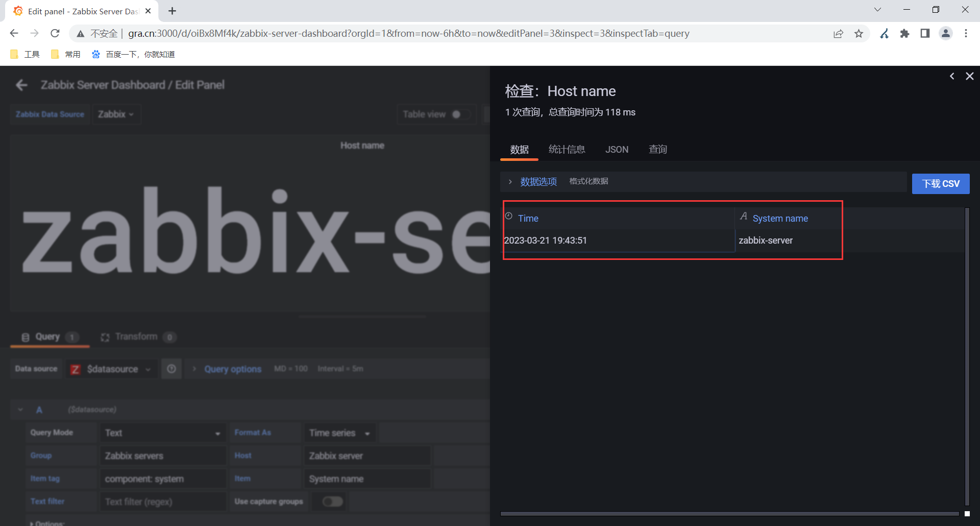The image size is (980, 526).
Task: Reload the page
Action: [x=55, y=33]
